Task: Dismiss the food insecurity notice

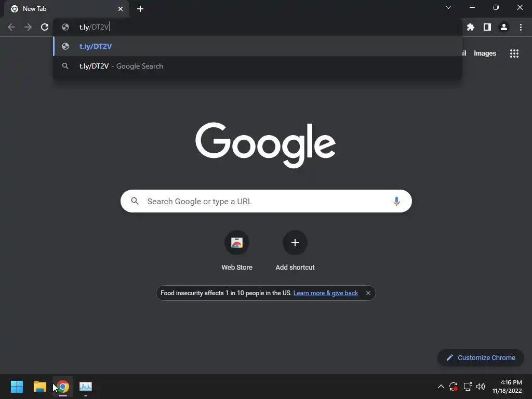Action: click(x=368, y=293)
